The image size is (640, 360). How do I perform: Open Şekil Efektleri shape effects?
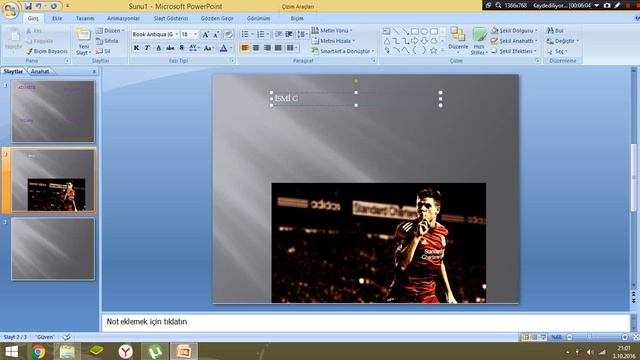point(514,51)
